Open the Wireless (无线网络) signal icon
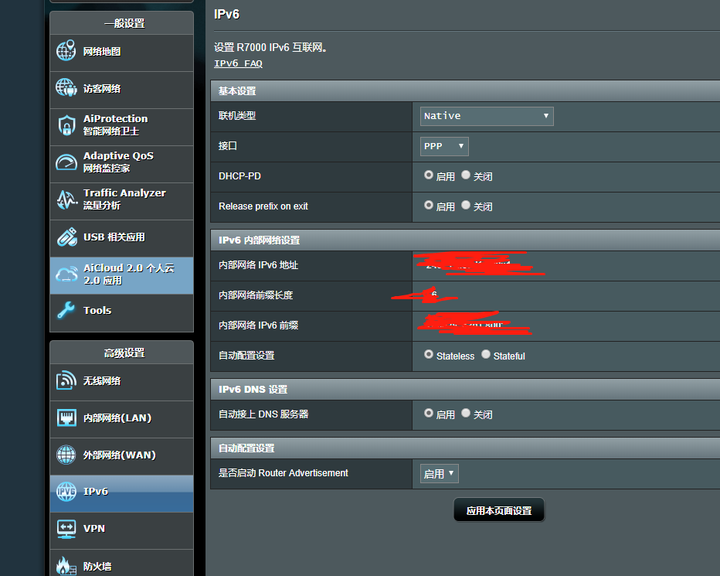This screenshot has height=576, width=720. pos(66,380)
